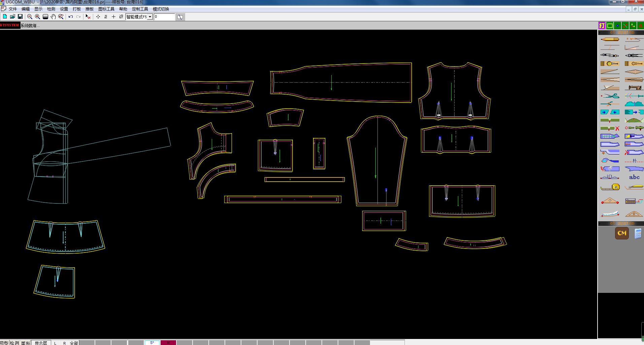644x345 pixels.
Task: Select the delete pointer tool with red X
Action: pyautogui.click(x=88, y=16)
